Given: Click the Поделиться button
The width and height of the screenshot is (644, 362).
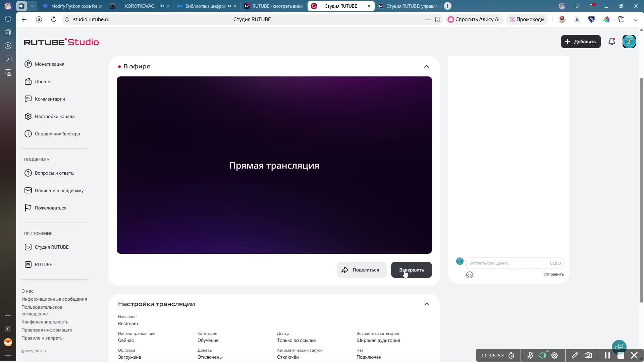Looking at the screenshot, I should point(361,270).
